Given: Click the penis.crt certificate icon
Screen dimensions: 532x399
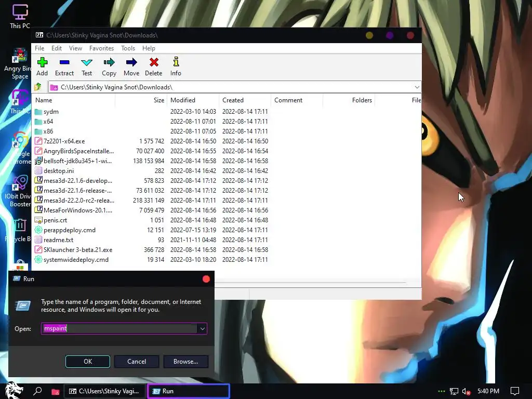Looking at the screenshot, I should [38, 220].
